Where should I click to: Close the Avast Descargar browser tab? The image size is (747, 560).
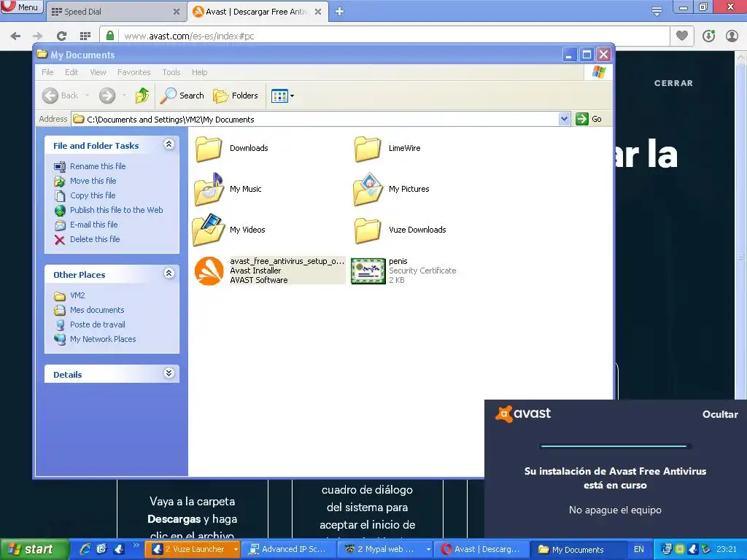click(x=318, y=12)
